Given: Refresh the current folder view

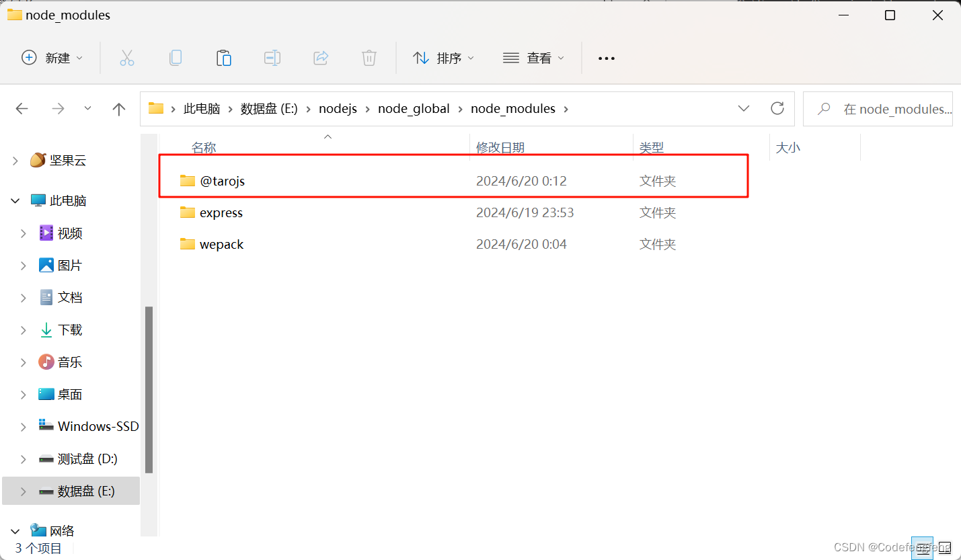Looking at the screenshot, I should [777, 108].
